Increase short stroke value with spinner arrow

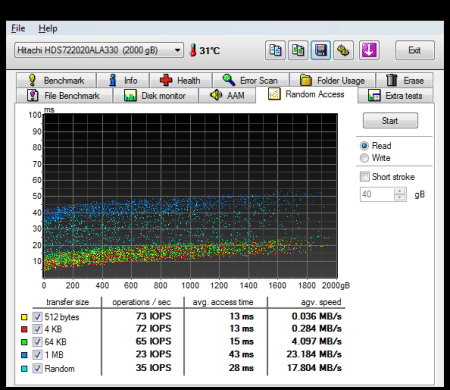coord(400,191)
